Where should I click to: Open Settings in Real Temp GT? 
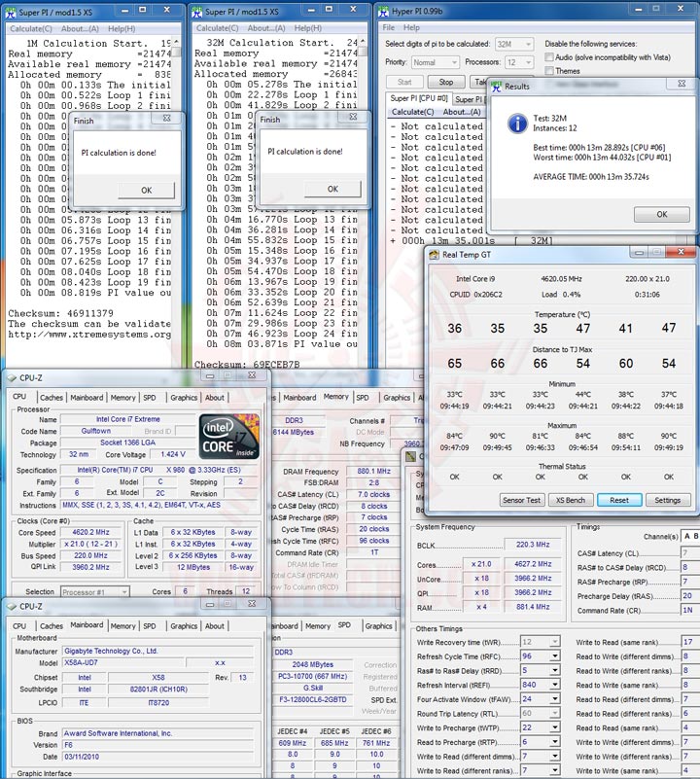point(667,500)
